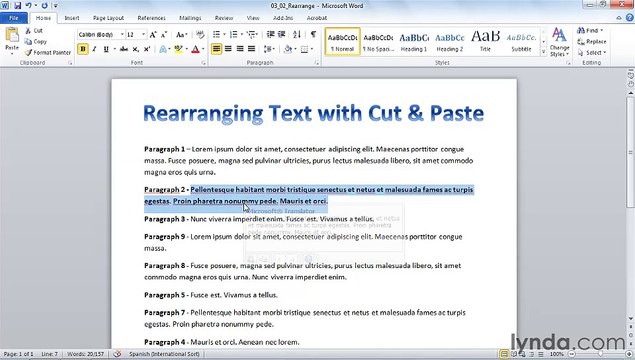Open the File tab
Viewport: 635px width, 360px height.
click(14, 18)
